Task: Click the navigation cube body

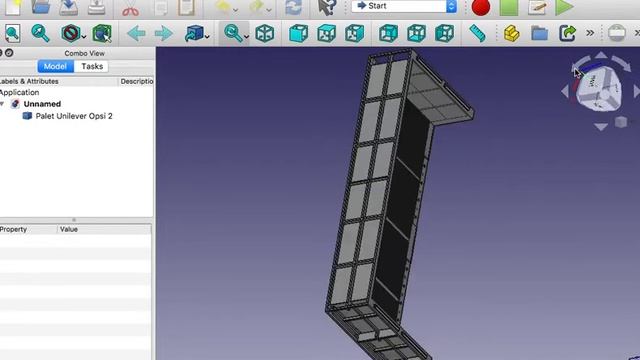Action: pyautogui.click(x=599, y=91)
